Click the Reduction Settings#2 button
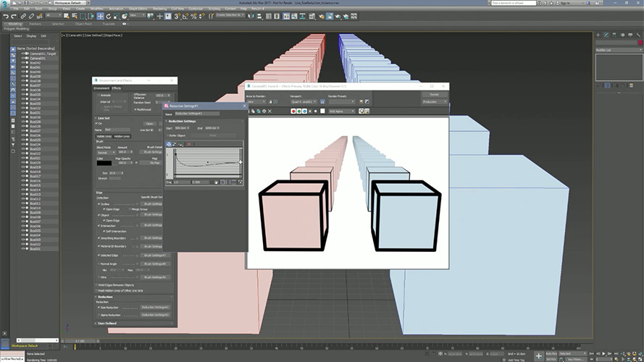 (155, 315)
